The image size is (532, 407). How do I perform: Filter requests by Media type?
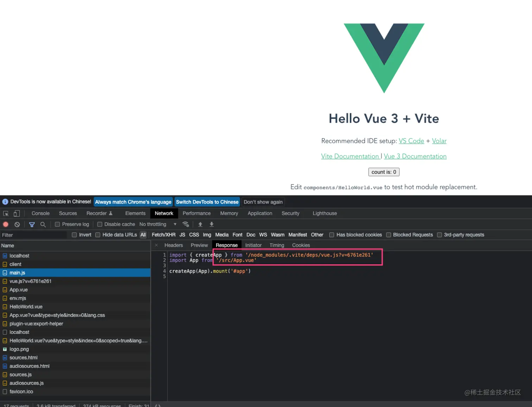[x=222, y=235]
